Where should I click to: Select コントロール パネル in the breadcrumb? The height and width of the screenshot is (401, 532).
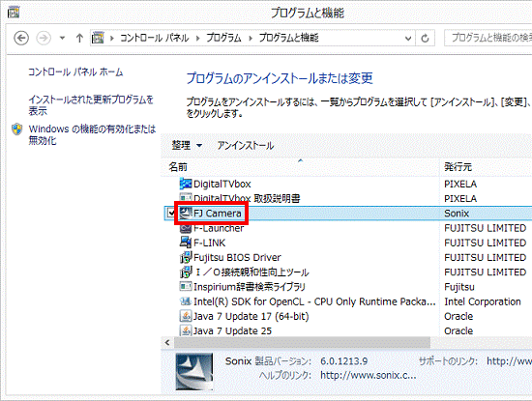click(155, 38)
